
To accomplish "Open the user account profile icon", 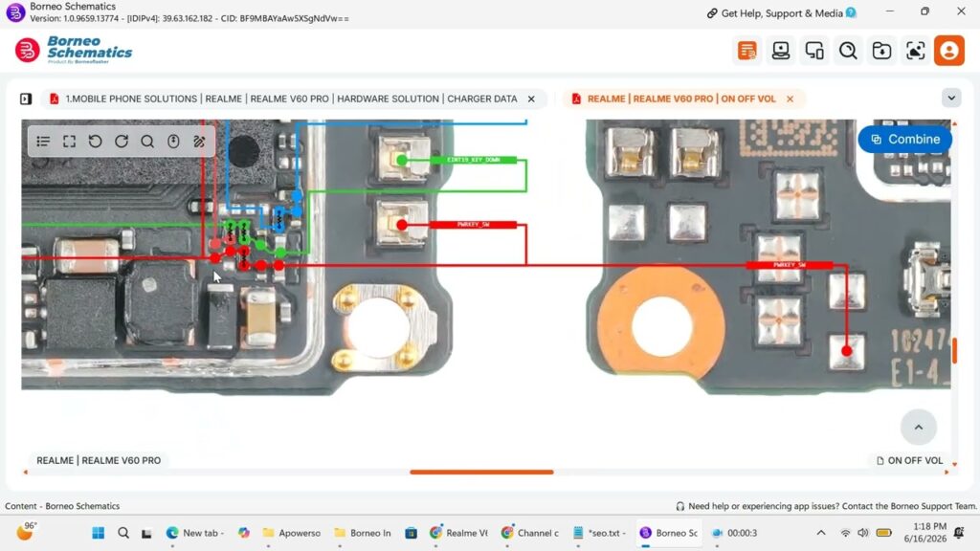I will 949,51.
